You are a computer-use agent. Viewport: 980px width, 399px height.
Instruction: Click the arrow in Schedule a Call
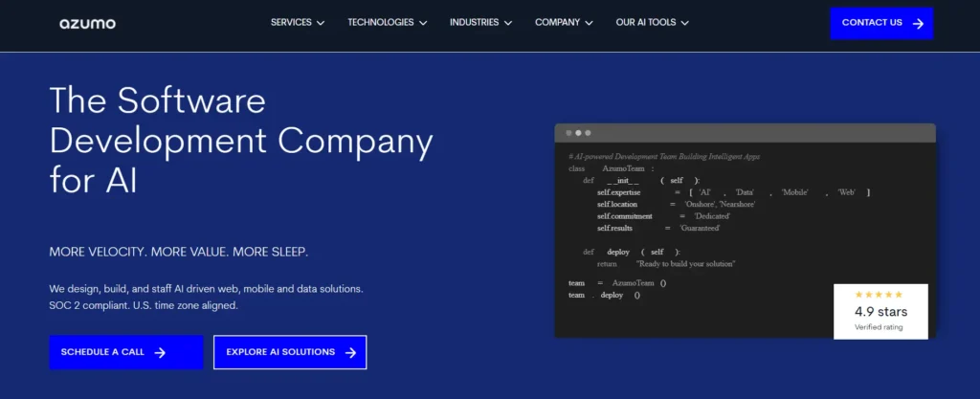160,353
